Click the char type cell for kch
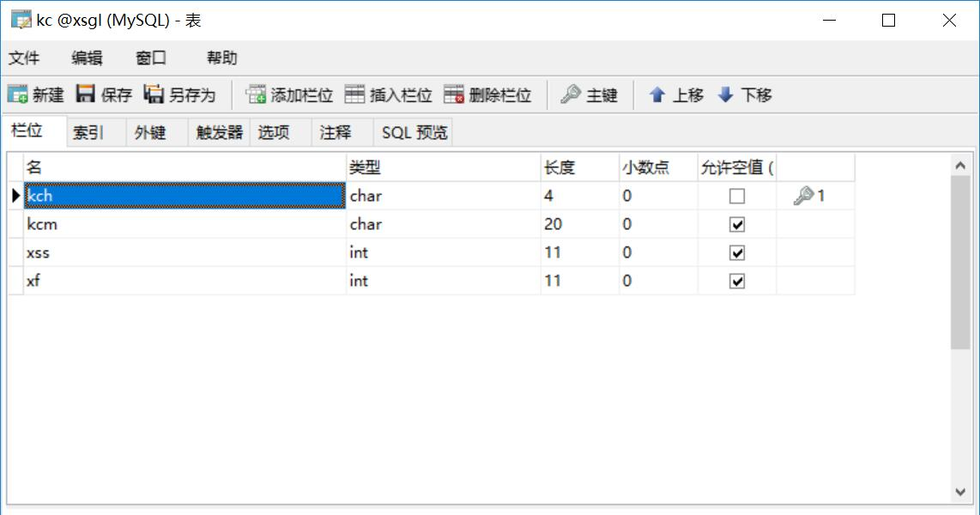This screenshot has height=515, width=980. point(444,196)
